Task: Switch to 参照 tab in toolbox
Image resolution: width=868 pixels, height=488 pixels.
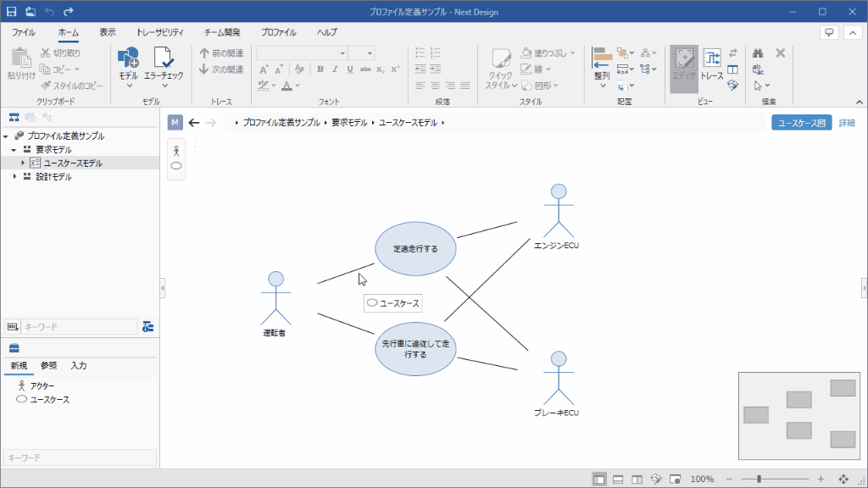Action: (x=48, y=366)
